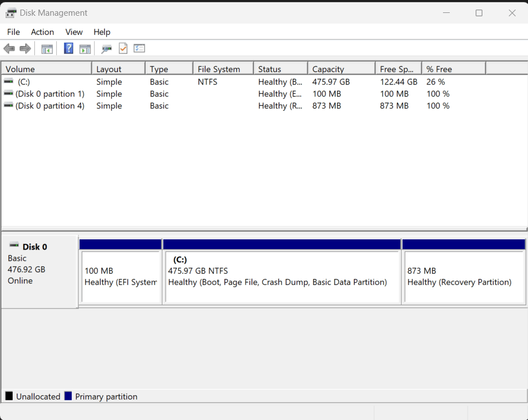
Task: Sort by Layout column header
Action: [119, 69]
